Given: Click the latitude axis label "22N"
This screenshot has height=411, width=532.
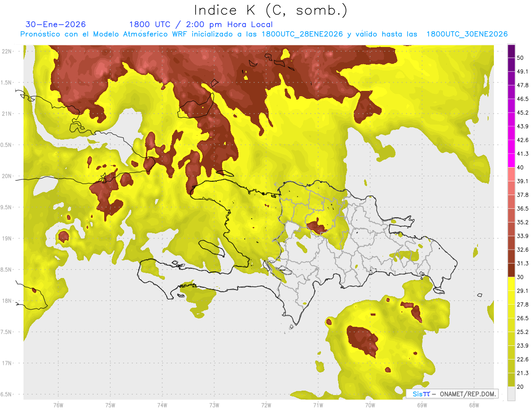Looking at the screenshot, I should tap(8, 51).
